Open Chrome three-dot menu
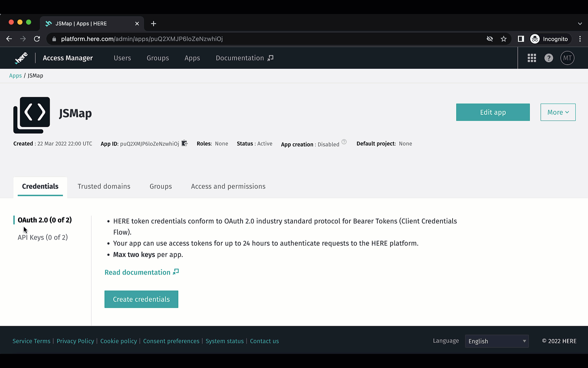The height and width of the screenshot is (368, 588). point(580,39)
